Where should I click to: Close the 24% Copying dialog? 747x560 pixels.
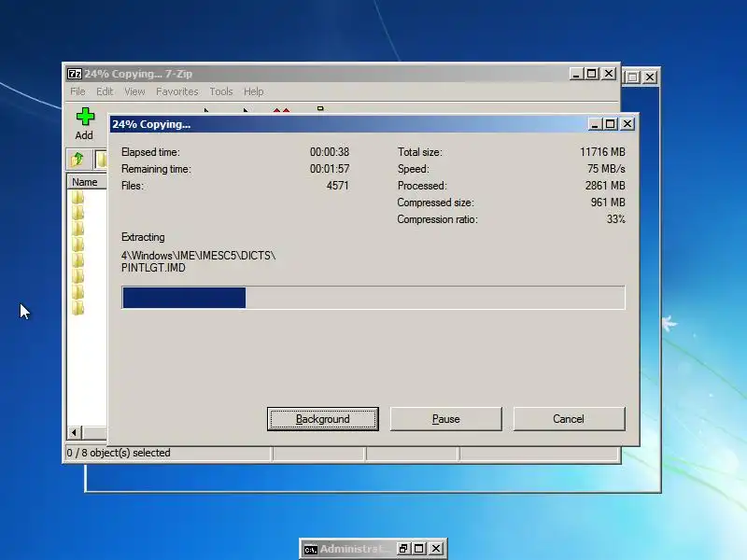pos(627,124)
